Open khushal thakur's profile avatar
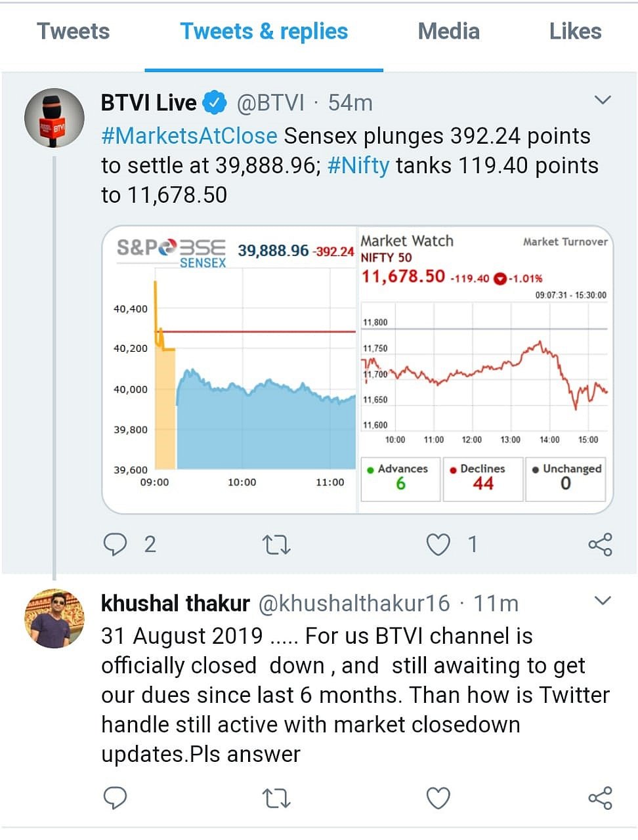 coord(54,618)
